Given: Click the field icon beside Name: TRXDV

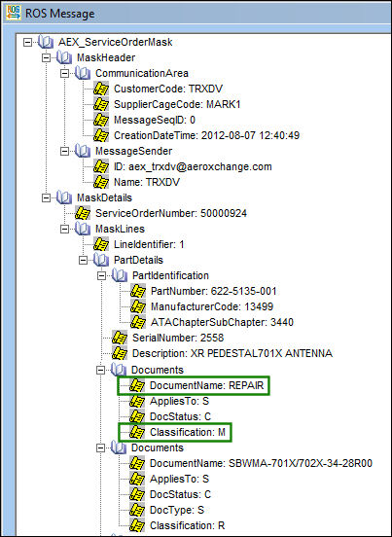Looking at the screenshot, I should [101, 182].
